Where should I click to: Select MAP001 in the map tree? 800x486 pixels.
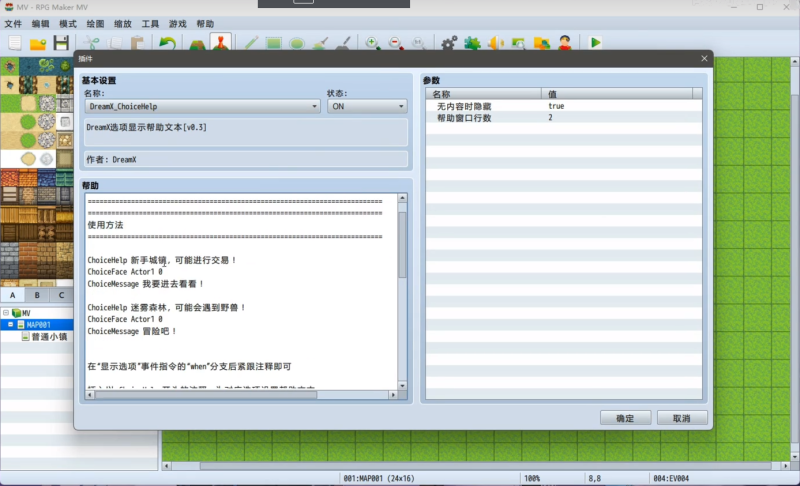(38, 325)
